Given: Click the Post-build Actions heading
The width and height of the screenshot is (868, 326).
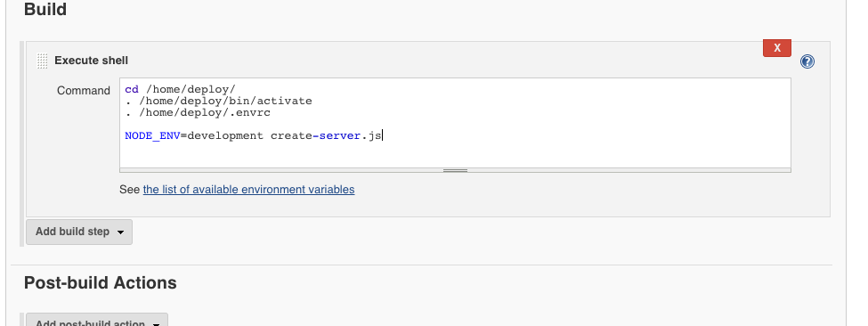Looking at the screenshot, I should 101,283.
